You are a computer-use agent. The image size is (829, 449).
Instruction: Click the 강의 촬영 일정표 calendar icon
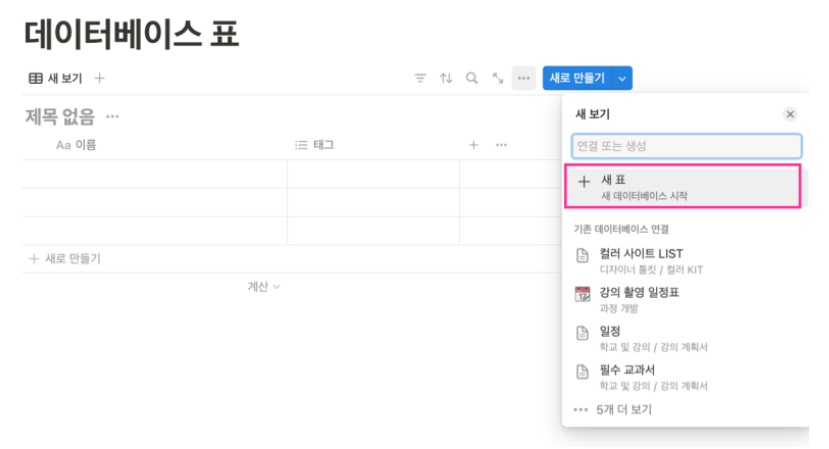(582, 294)
